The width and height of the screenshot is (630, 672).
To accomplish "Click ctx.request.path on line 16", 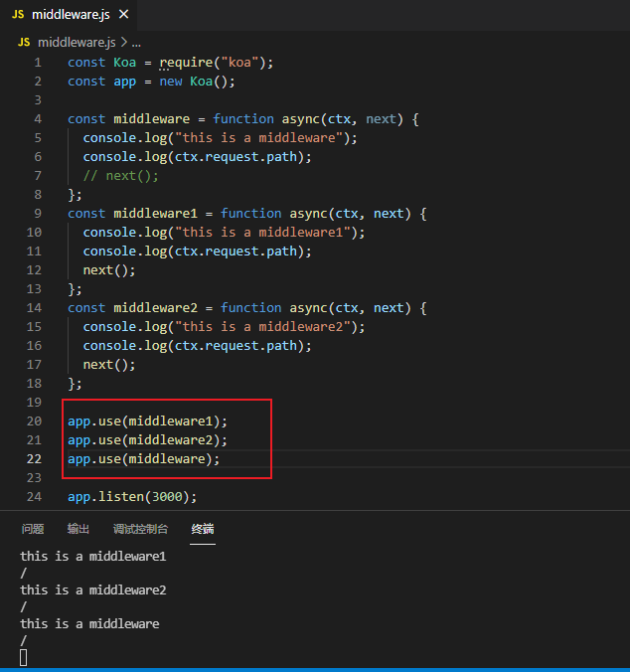I will pyautogui.click(x=236, y=345).
